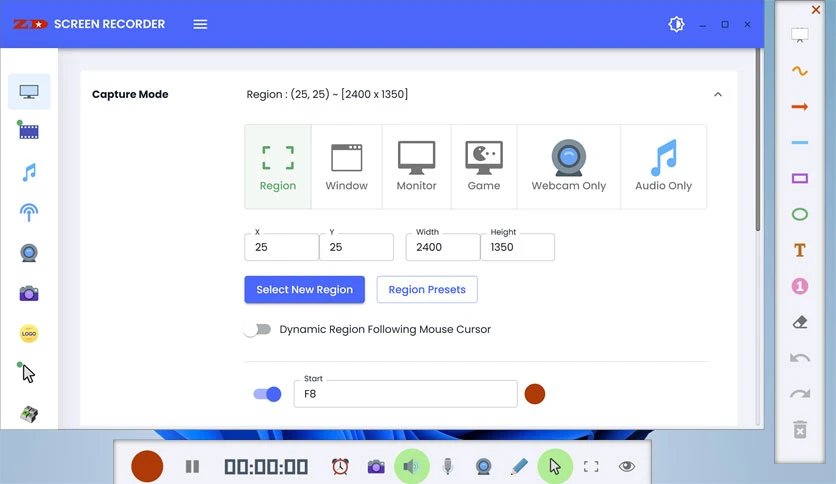
Task: Click Select New Region button
Action: click(x=304, y=289)
